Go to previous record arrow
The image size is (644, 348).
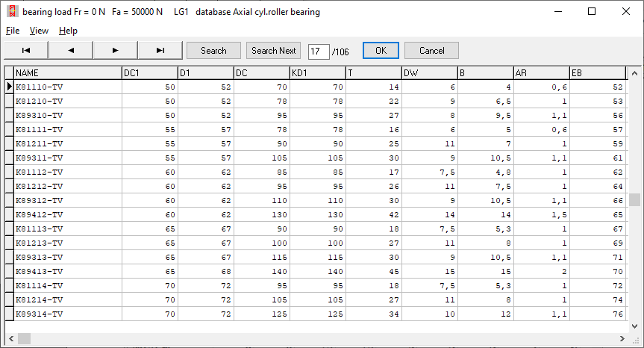click(x=71, y=51)
